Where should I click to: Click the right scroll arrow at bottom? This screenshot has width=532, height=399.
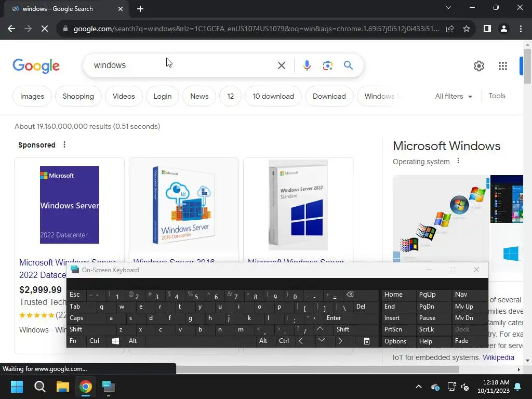[x=519, y=369]
